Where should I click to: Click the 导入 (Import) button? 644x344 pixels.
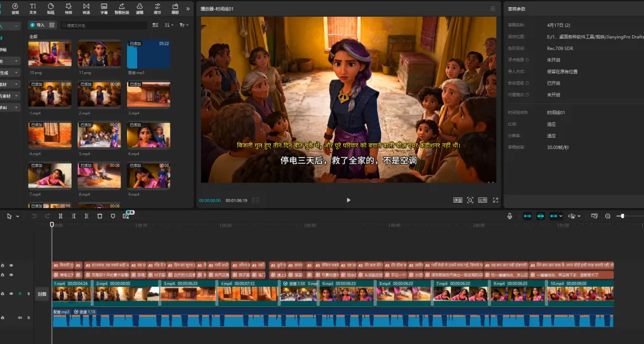tap(38, 25)
